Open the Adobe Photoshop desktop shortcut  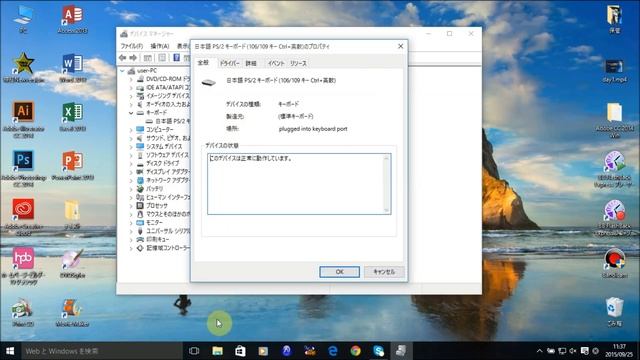tap(23, 169)
